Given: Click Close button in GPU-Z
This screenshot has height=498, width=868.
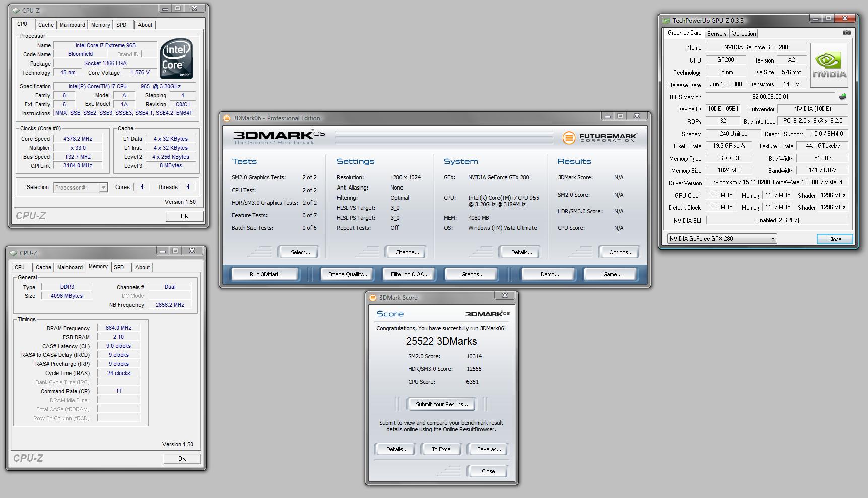Looking at the screenshot, I should [x=835, y=239].
